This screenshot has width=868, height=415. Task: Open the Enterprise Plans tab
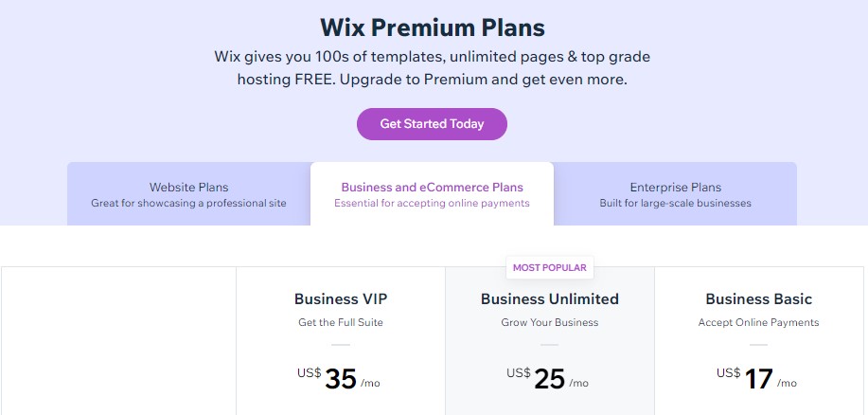[x=675, y=194]
